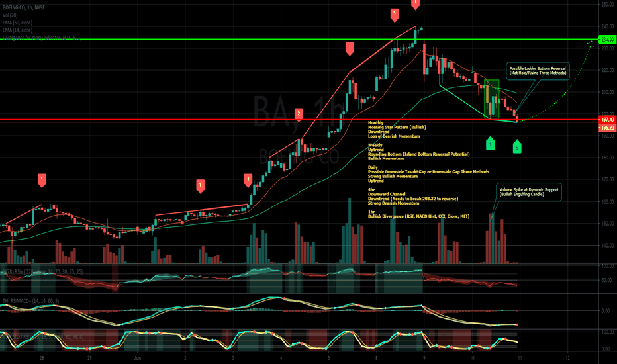The width and height of the screenshot is (617, 364).
Task: Select the RSI+ indicator pane label
Action: click(x=42, y=271)
